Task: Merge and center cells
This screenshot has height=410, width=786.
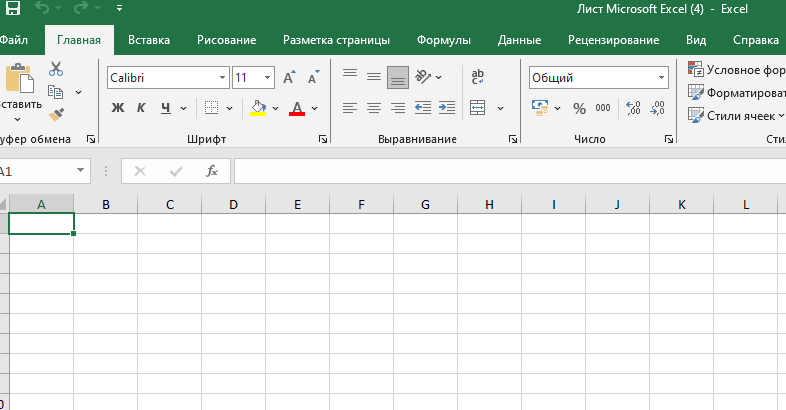Action: pos(477,108)
